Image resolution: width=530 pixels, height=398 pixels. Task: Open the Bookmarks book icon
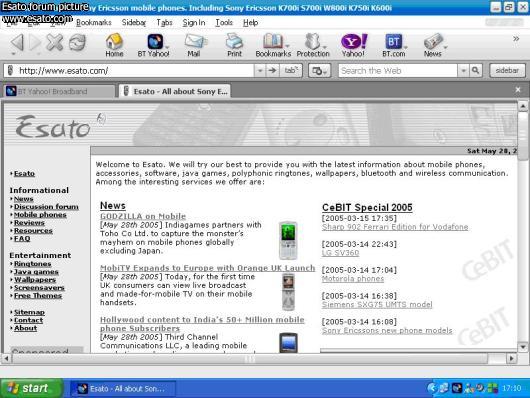click(x=272, y=45)
